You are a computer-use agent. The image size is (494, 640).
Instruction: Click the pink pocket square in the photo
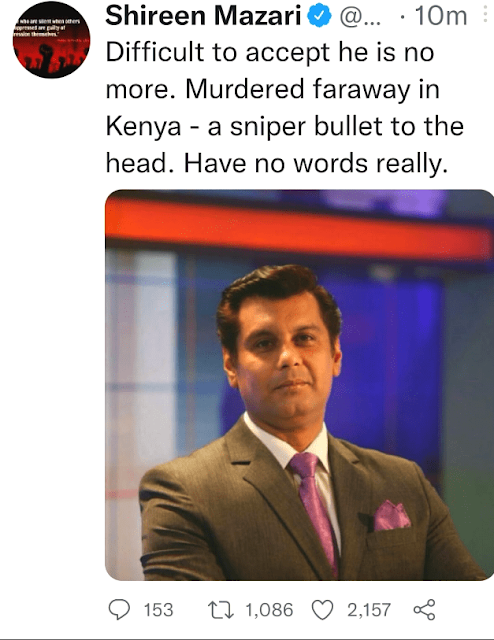pos(391,516)
